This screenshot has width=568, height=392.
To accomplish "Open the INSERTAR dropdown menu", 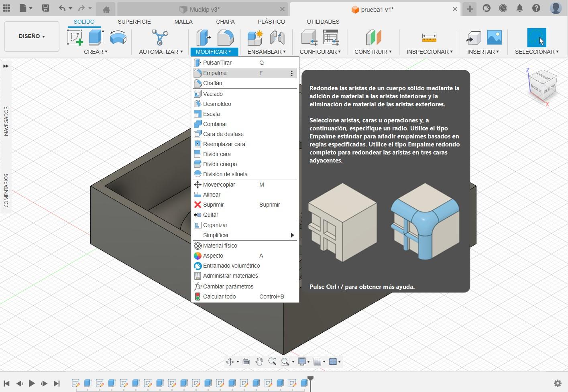I will point(483,52).
